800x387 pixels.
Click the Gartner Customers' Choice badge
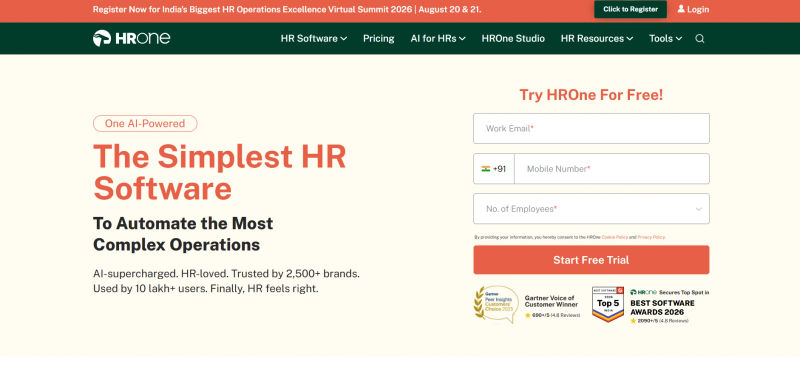(496, 304)
